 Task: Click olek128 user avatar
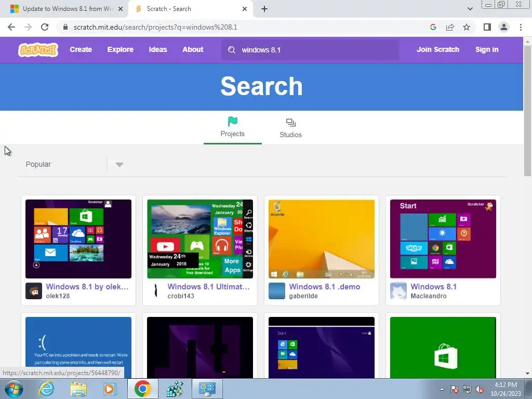click(34, 291)
